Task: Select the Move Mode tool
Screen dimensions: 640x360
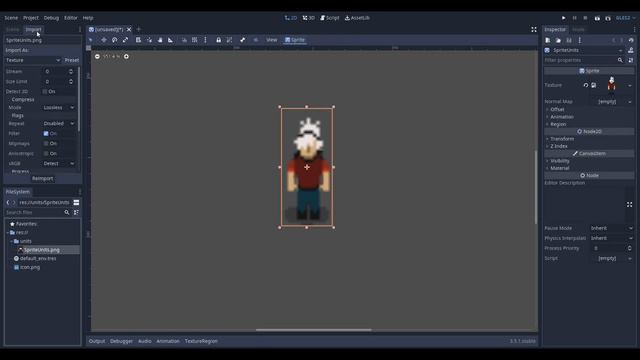Action: tap(104, 40)
